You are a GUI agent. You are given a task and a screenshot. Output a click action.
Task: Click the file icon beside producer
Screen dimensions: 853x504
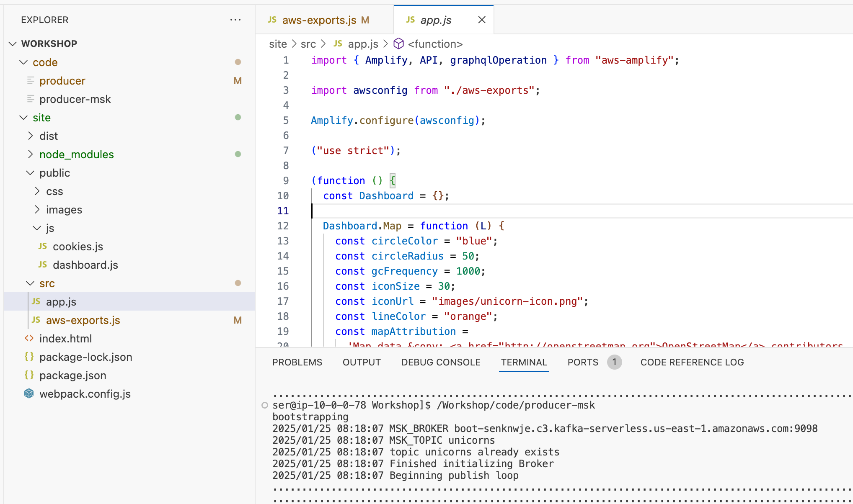tap(31, 80)
